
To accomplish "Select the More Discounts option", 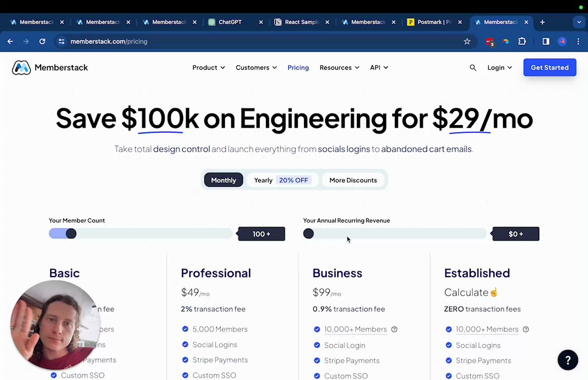I will click(x=353, y=180).
